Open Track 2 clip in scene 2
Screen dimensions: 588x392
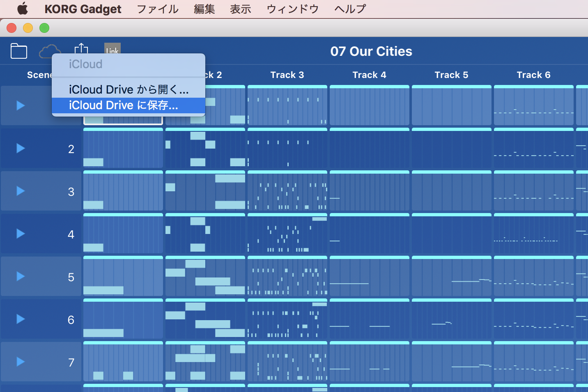(x=205, y=148)
